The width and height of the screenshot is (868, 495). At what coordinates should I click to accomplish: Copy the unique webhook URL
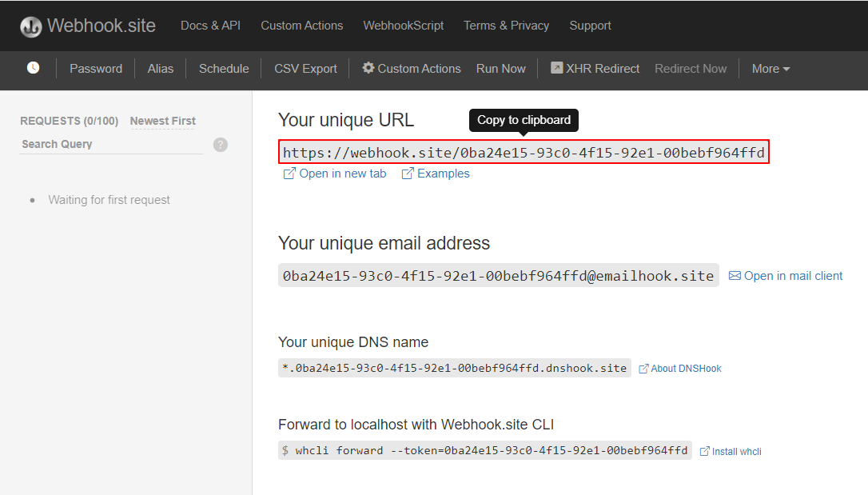[524, 152]
